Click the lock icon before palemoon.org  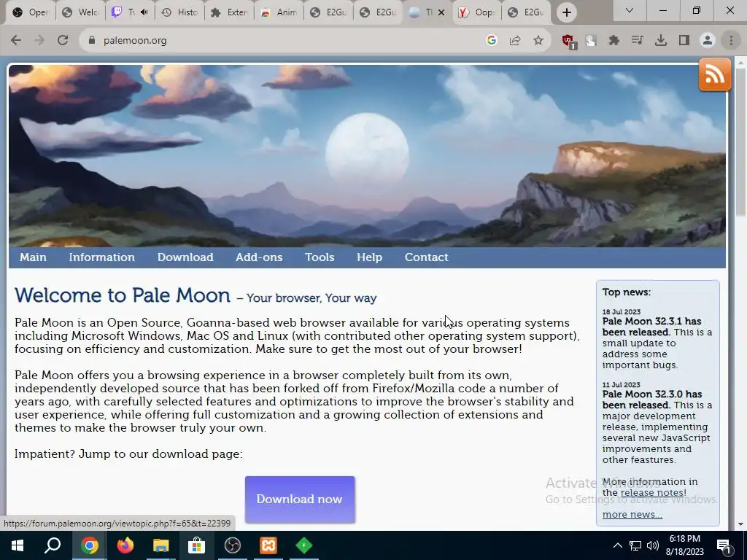[92, 41]
